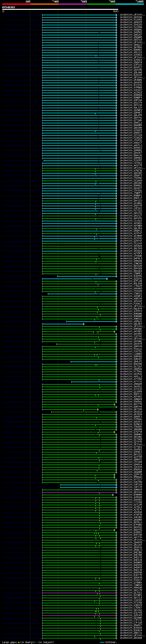146x644 pixels.
Task: Select the UniRef100_P09189 label
Action: pos(131,291)
